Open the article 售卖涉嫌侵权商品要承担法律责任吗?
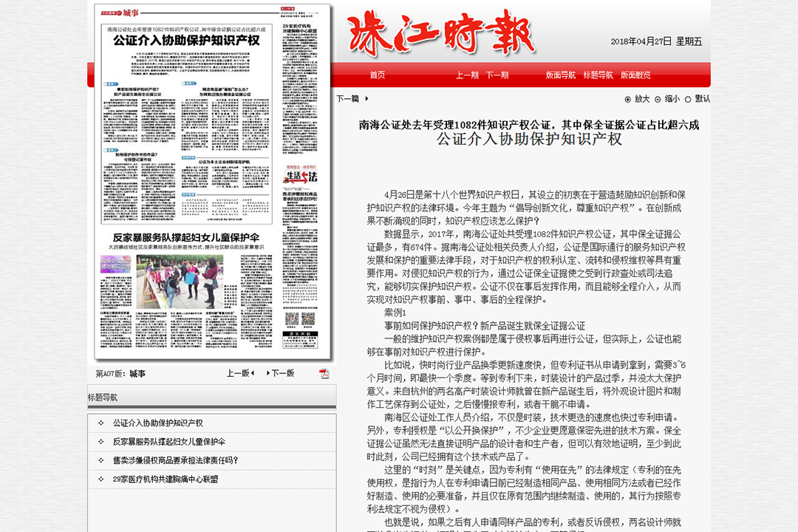Image resolution: width=798 pixels, height=532 pixels. (176, 460)
